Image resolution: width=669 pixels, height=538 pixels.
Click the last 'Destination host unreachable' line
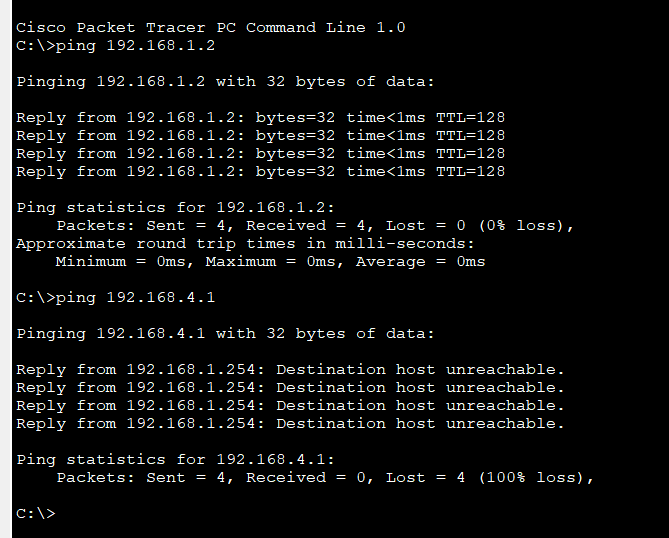click(291, 424)
